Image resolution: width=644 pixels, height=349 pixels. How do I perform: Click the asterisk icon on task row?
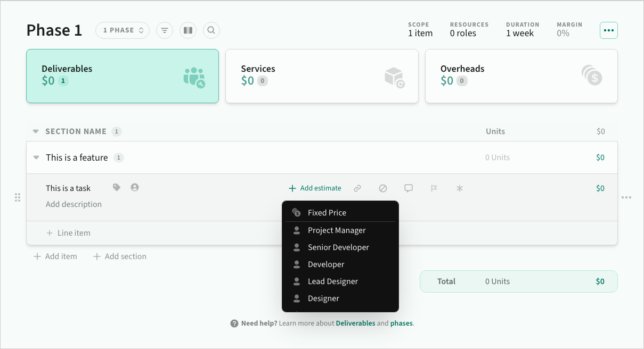[460, 188]
